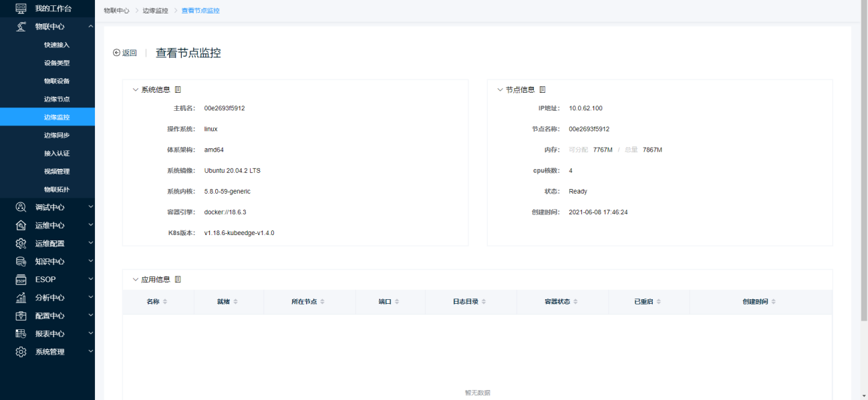
Task: Click the 返回 back button
Action: [125, 53]
